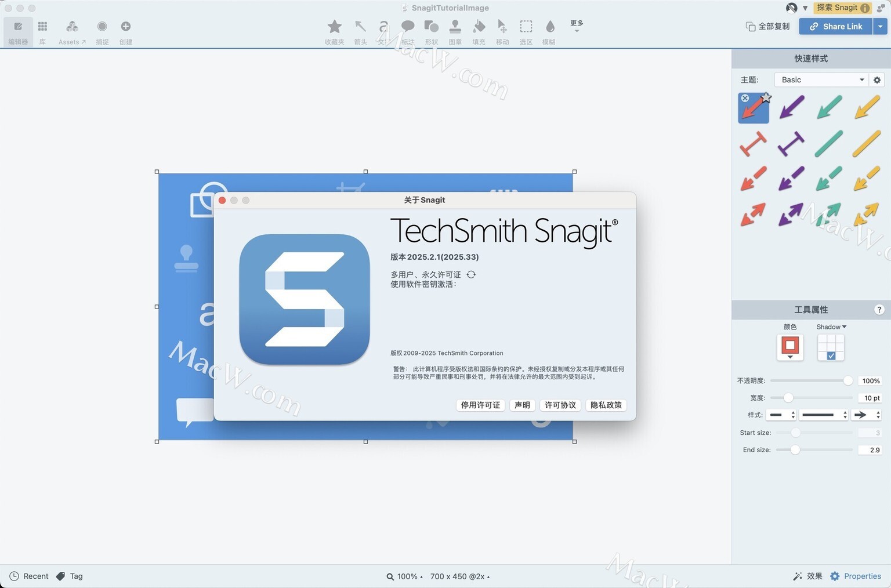This screenshot has width=891, height=588.
Task: Open the Share Link dropdown arrow
Action: [880, 26]
